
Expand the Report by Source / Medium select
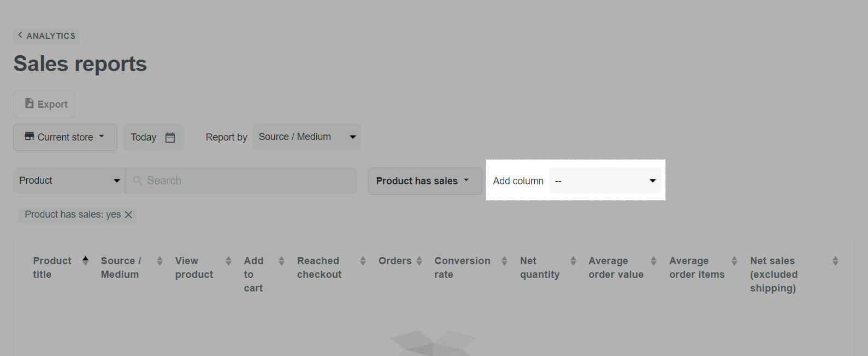click(x=306, y=137)
